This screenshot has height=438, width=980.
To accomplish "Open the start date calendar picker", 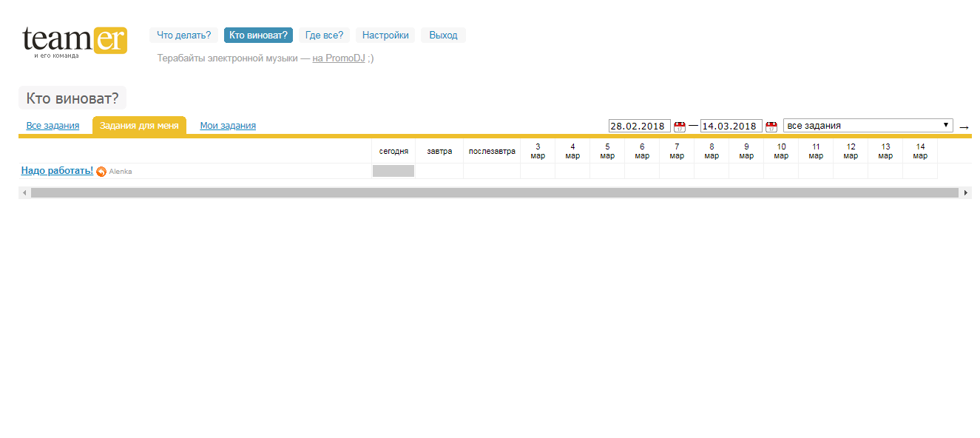I will [x=680, y=127].
